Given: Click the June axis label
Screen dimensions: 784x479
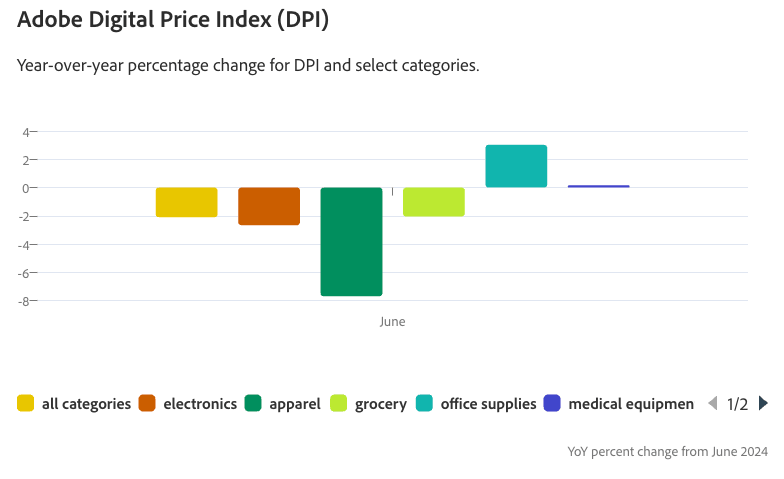Looking at the screenshot, I should (x=392, y=322).
